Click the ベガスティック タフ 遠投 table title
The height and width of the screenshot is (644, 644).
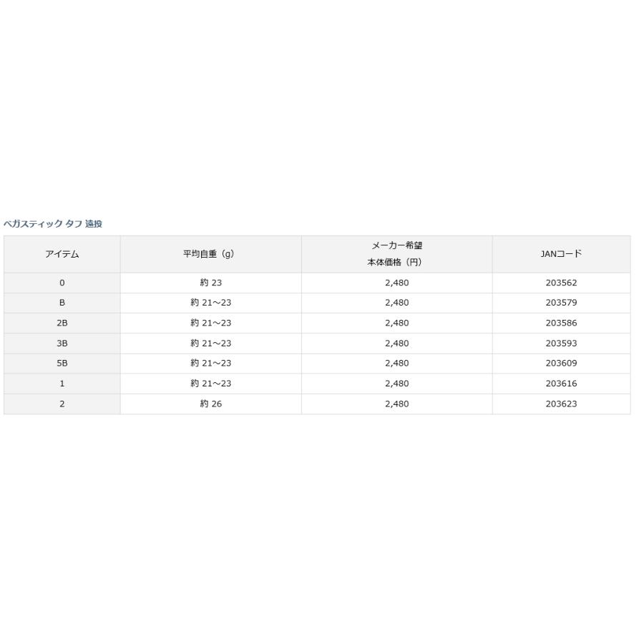[53, 224]
